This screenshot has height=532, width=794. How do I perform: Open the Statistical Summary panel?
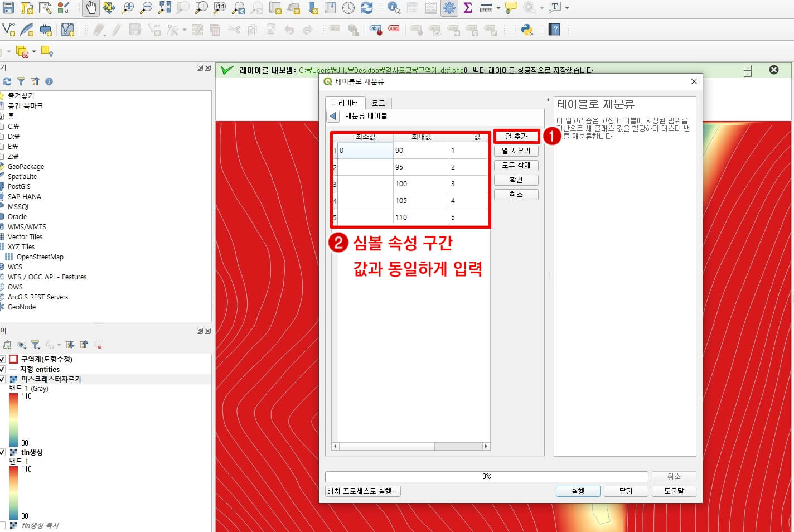468,8
